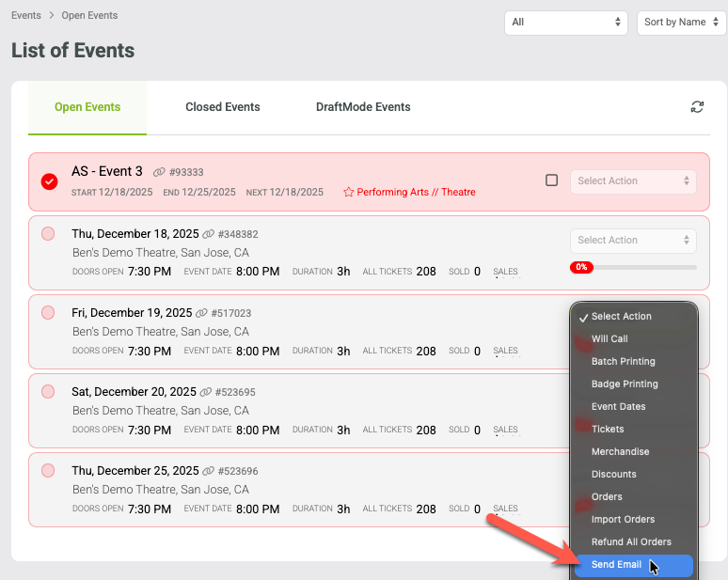Click SALES label on December 18 row
Viewport: 728px width, 580px height.
[506, 272]
